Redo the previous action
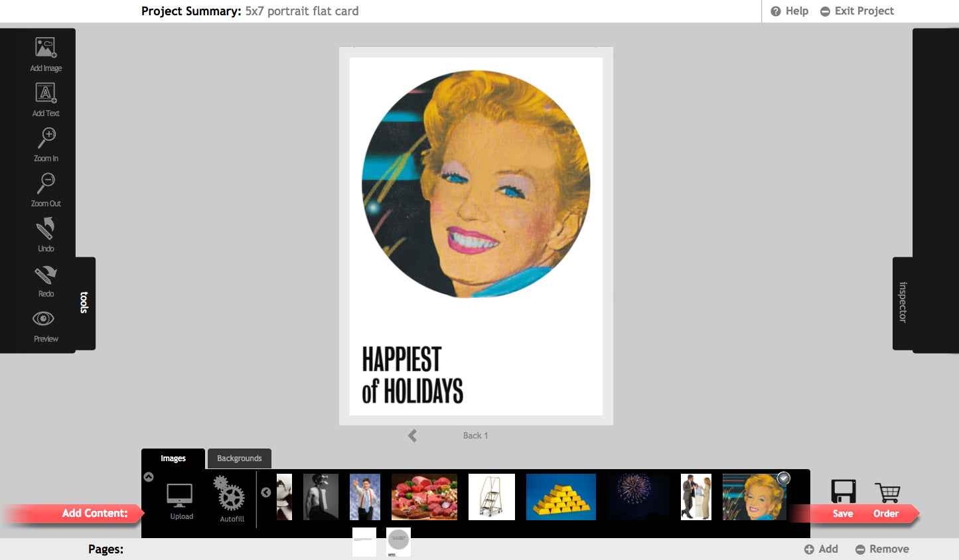This screenshot has height=560, width=959. [46, 280]
